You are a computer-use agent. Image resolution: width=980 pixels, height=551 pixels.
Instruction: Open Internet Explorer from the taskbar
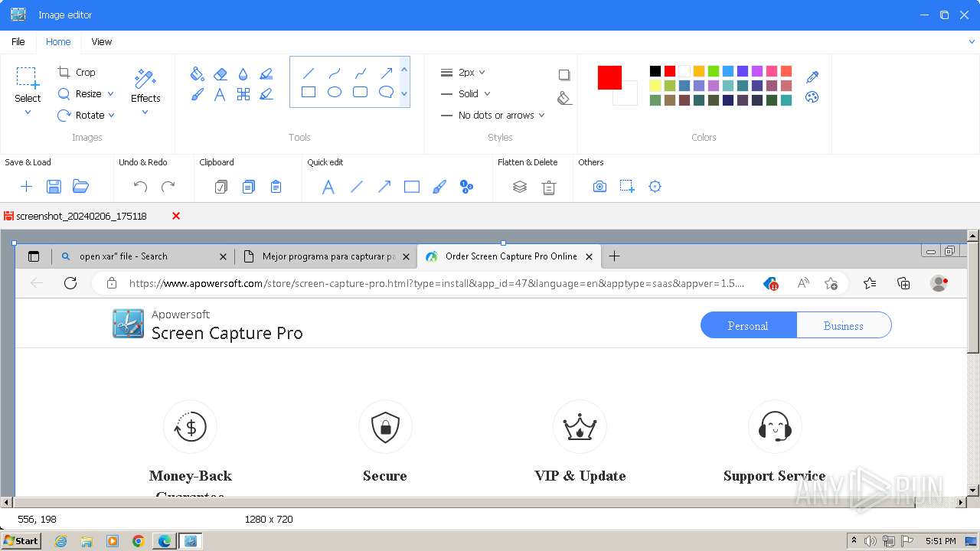[x=60, y=541]
